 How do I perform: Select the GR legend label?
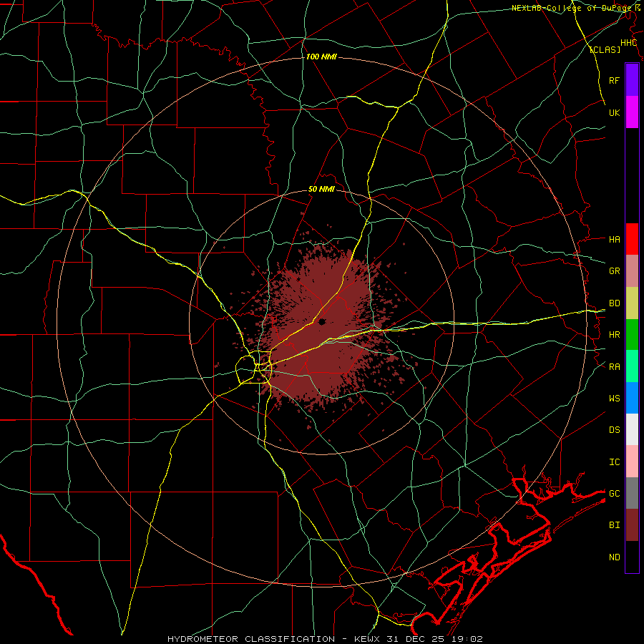[x=614, y=271]
